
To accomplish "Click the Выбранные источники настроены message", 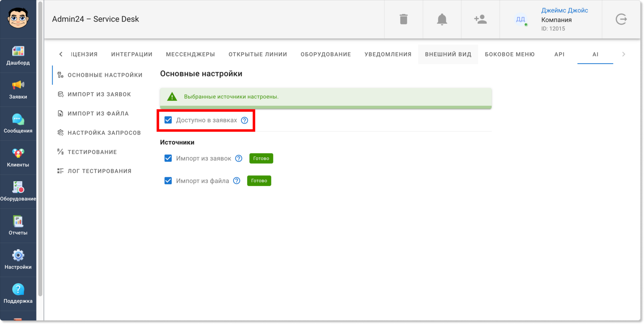I will tap(231, 97).
